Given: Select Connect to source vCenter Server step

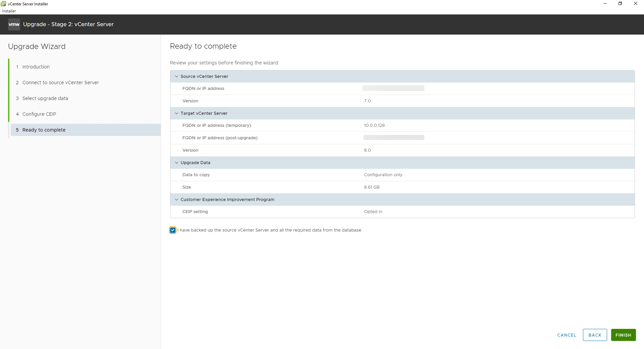Looking at the screenshot, I should (x=60, y=83).
